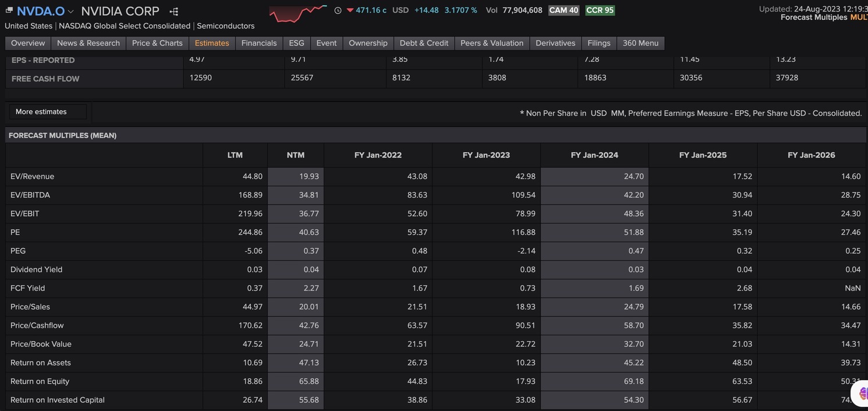
Task: Click NTM EV/EBITDA value 34.81
Action: (309, 195)
